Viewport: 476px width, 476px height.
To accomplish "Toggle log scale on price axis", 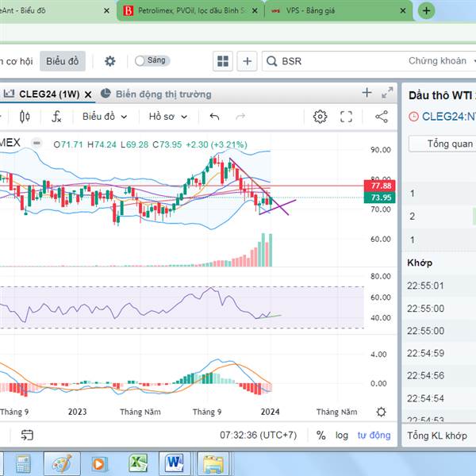I will point(341,436).
